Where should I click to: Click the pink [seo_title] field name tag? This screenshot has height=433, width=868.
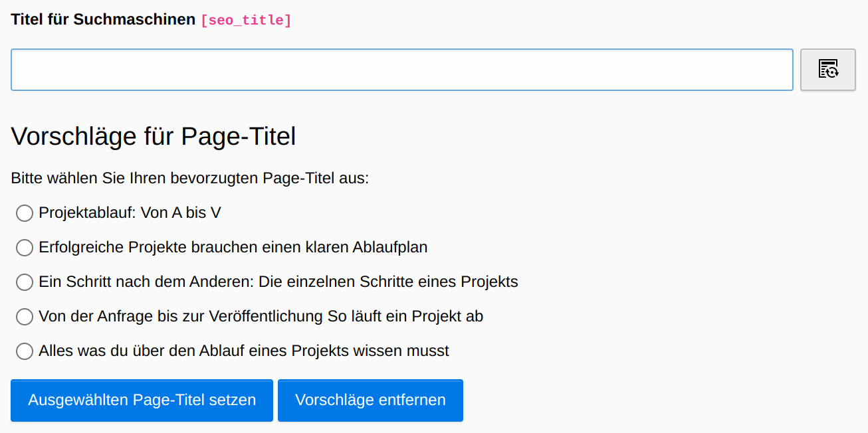tap(246, 21)
